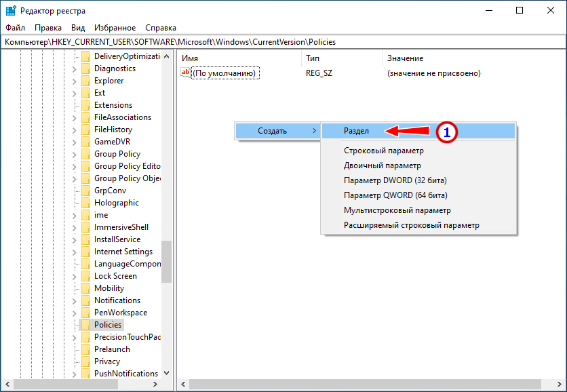Open the Правка menu

point(48,28)
